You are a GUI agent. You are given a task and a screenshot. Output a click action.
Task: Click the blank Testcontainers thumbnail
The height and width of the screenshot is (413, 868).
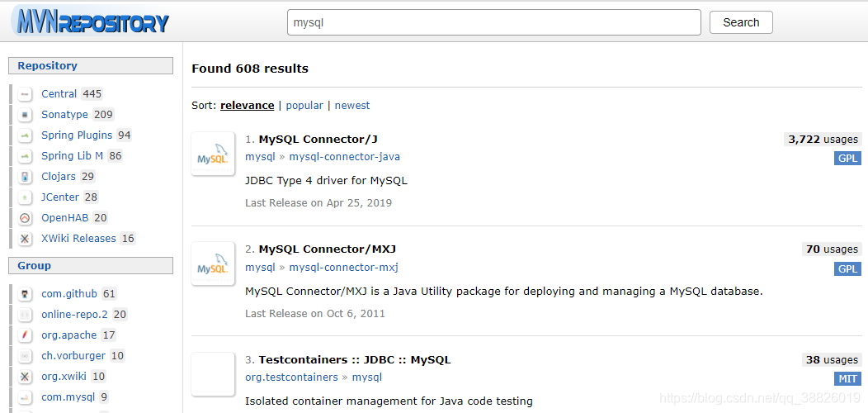[x=213, y=374]
